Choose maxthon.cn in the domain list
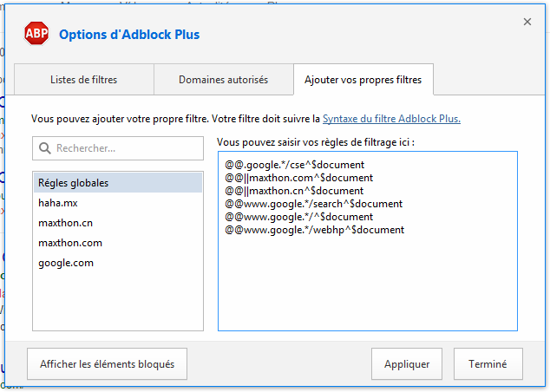This screenshot has width=550, height=392. tap(118, 223)
